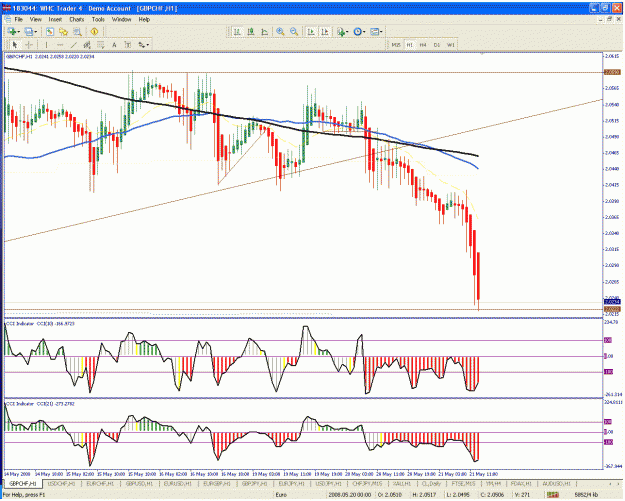Select the Cursor arrow tool
This screenshot has height=501, width=625.
(15, 45)
